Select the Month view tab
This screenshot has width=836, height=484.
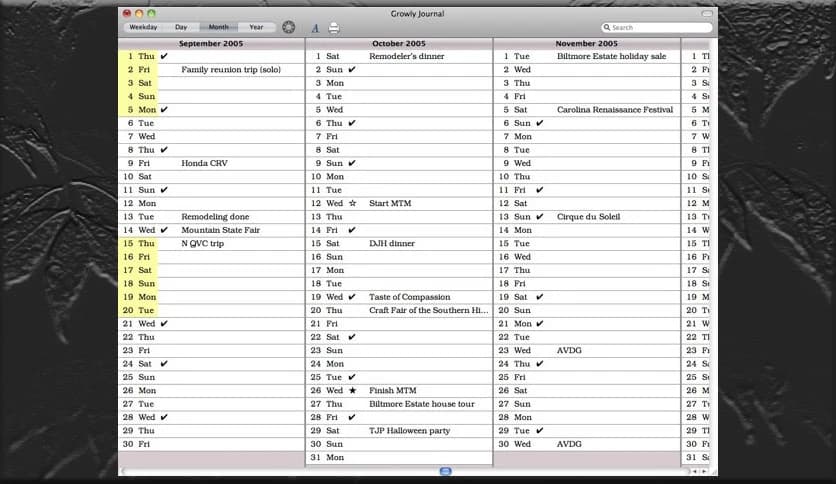[x=219, y=27]
